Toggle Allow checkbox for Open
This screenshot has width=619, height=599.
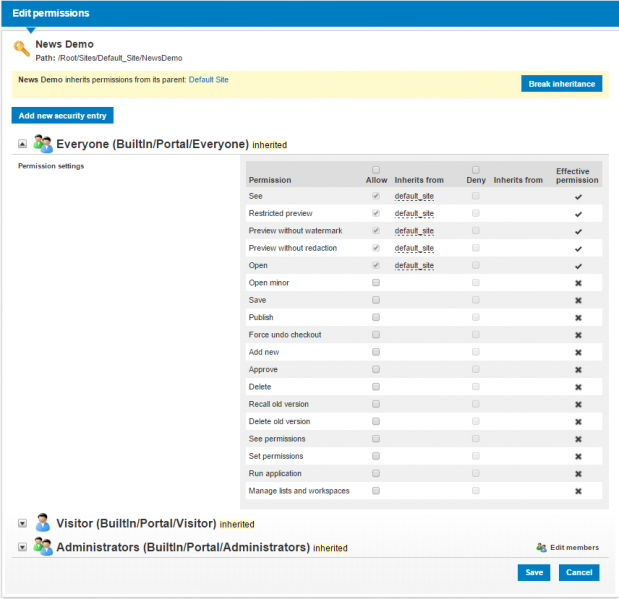(376, 265)
